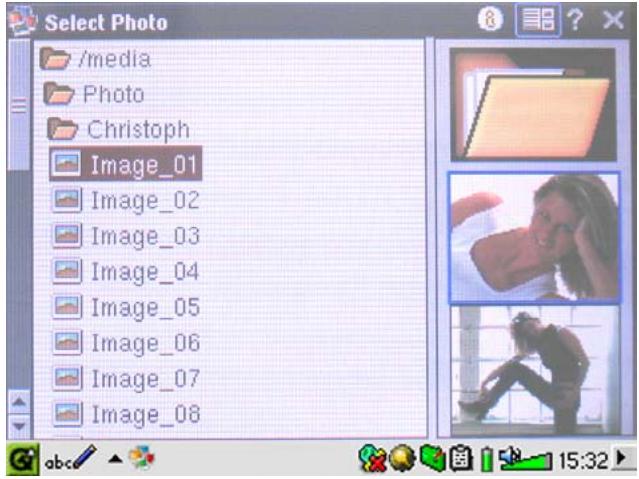Click the picture icon beside Image_02
Screen dimensions: 639x479
(x=67, y=200)
